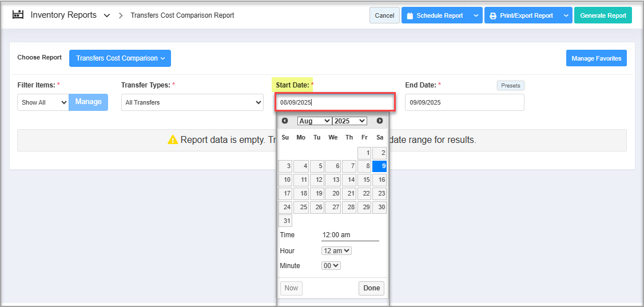The height and width of the screenshot is (307, 644).
Task: Click the calendar icon on Schedule Report
Action: tap(410, 16)
